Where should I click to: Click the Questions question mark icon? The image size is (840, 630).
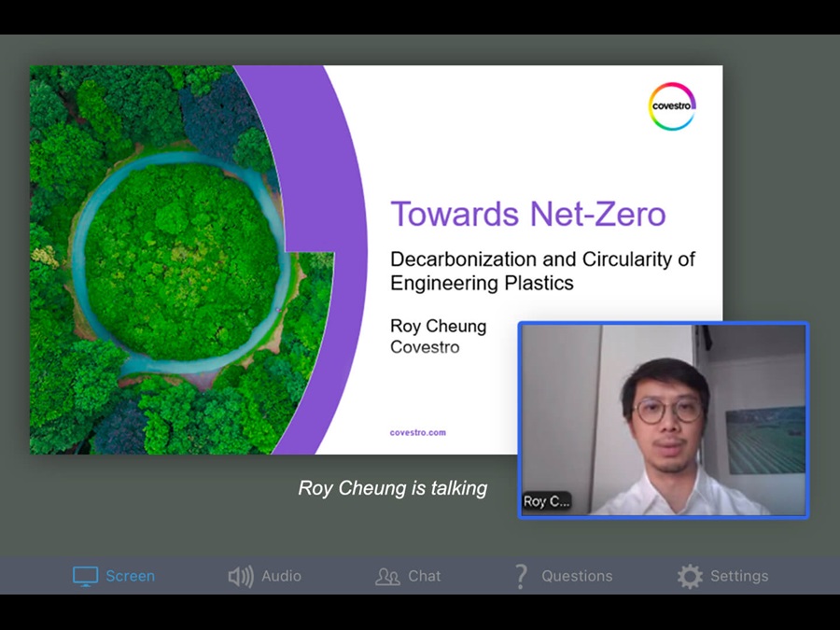(522, 576)
